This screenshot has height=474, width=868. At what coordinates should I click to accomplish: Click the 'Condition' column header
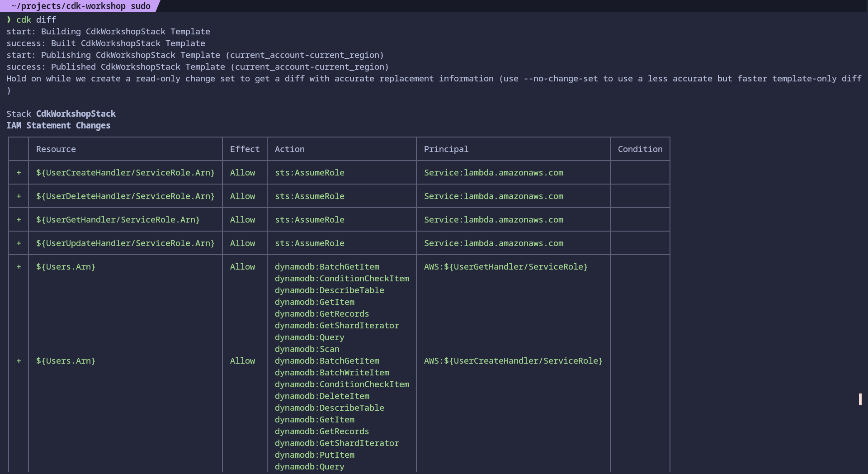pyautogui.click(x=640, y=149)
